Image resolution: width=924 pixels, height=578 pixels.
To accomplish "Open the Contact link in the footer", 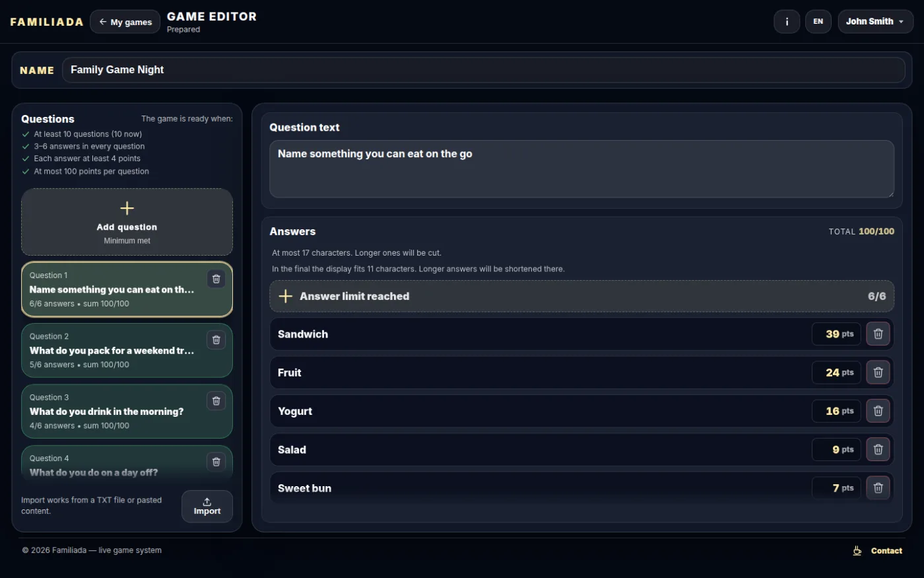I will click(x=886, y=551).
